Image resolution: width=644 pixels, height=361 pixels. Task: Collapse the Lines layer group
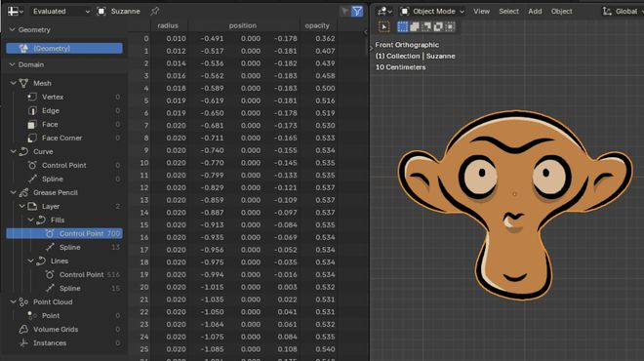point(30,261)
